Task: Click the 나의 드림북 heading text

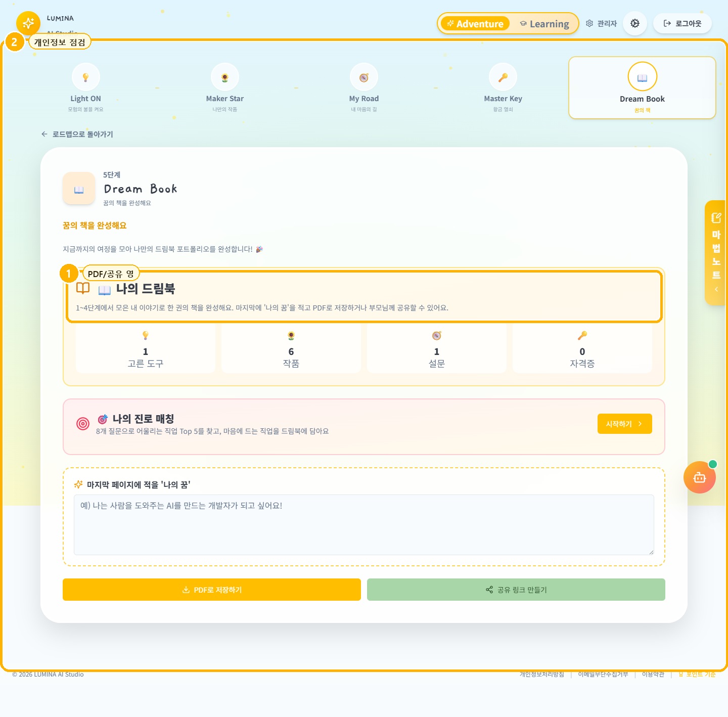Action: pos(146,289)
